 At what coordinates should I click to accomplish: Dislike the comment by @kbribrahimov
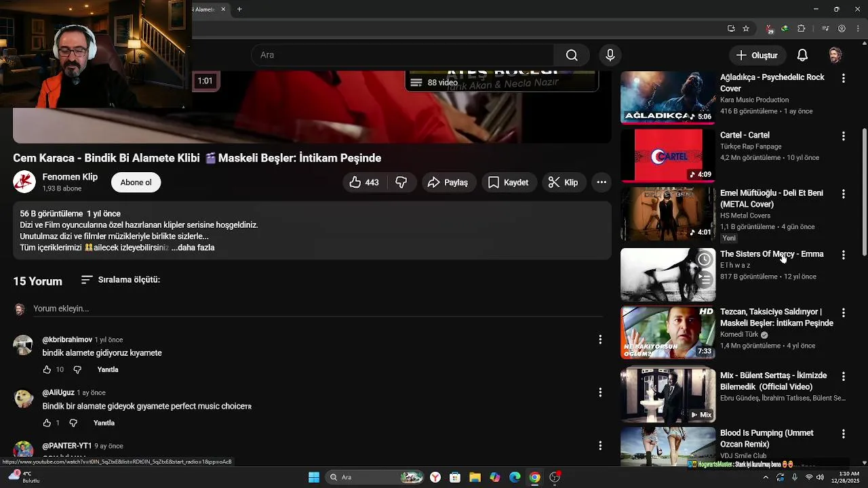(77, 369)
